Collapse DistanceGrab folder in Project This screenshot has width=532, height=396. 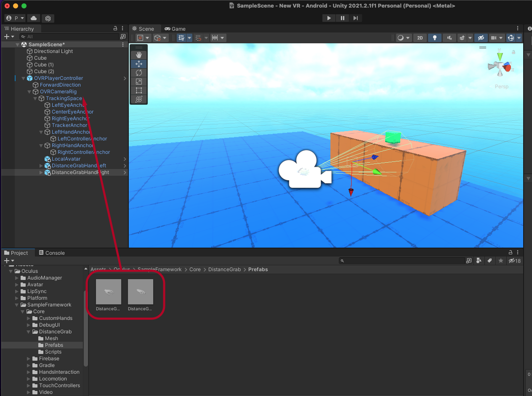click(x=29, y=332)
